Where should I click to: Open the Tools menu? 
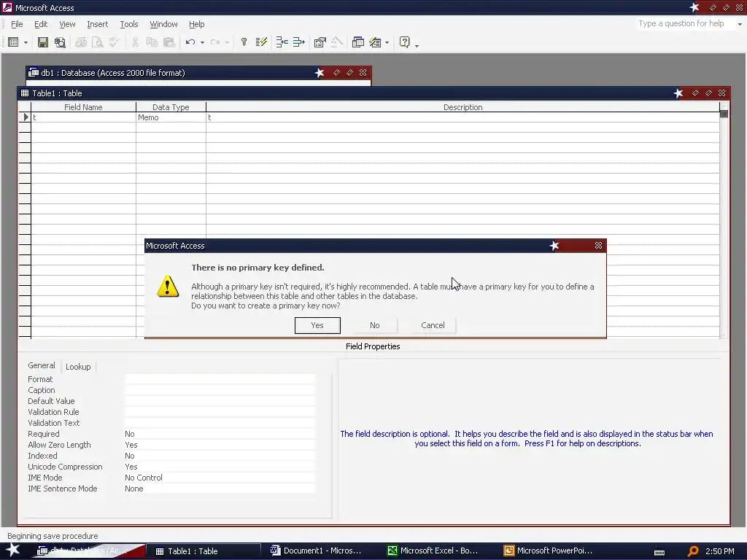tap(128, 24)
